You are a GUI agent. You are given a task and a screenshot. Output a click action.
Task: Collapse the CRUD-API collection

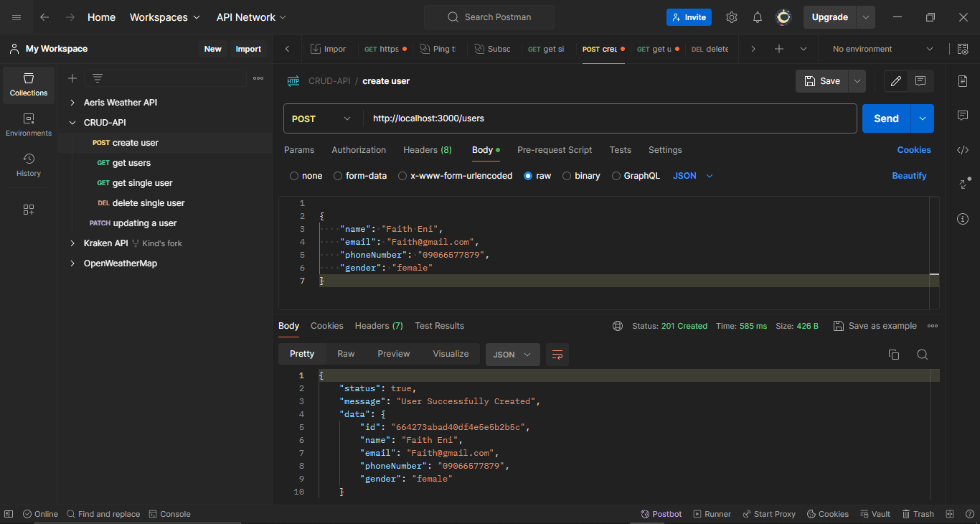coord(72,123)
